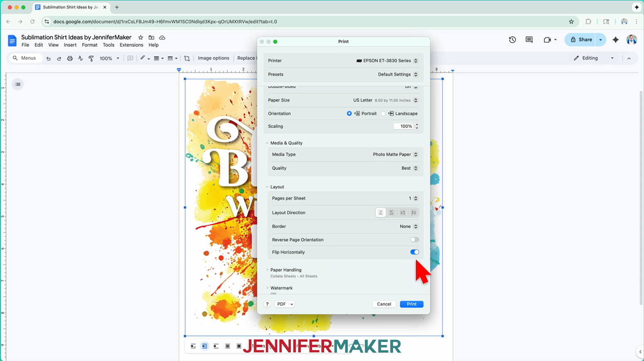Screen dimensions: 644x361
Task: Click the Scaling stepper arrows
Action: tap(417, 127)
